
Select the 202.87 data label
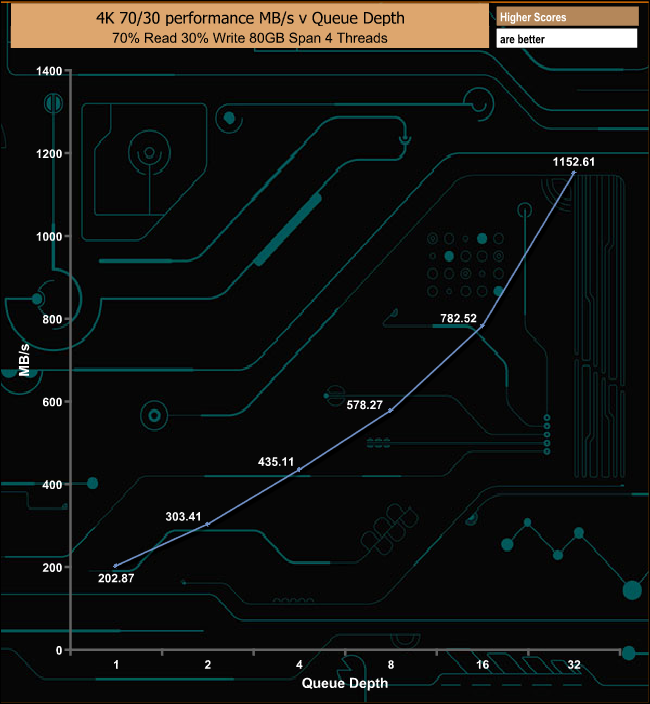pos(119,577)
